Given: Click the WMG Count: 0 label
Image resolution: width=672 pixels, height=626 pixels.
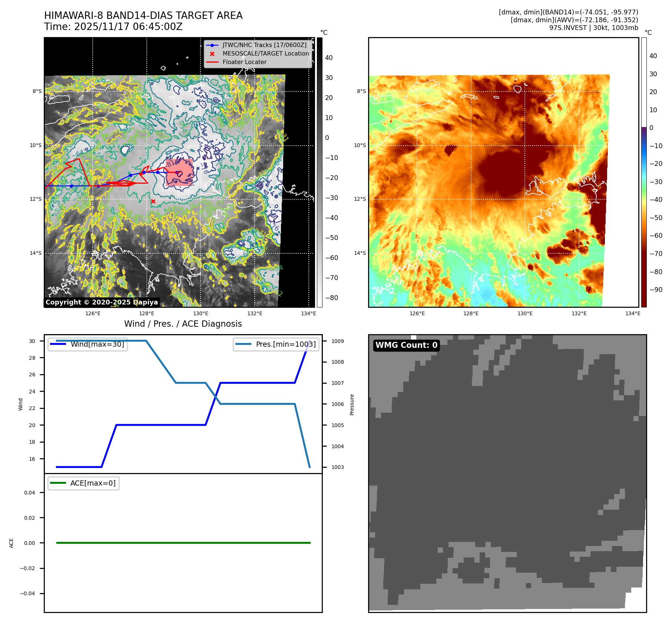Looking at the screenshot, I should [x=406, y=345].
